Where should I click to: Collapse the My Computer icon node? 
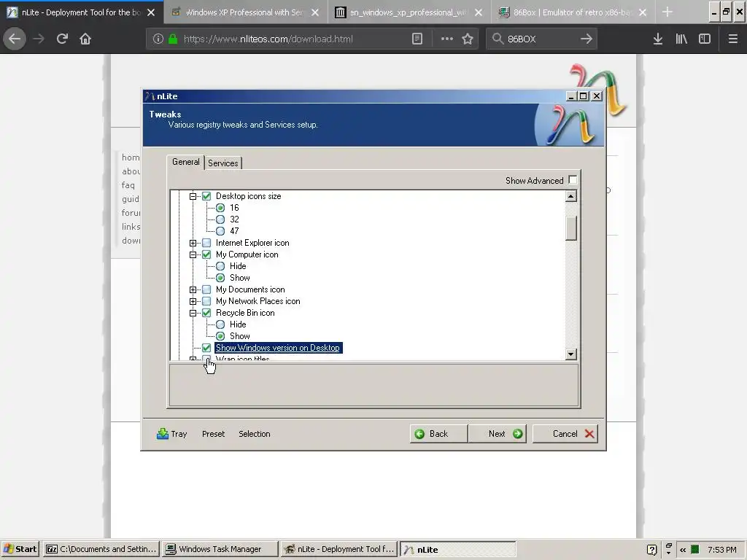pos(193,254)
